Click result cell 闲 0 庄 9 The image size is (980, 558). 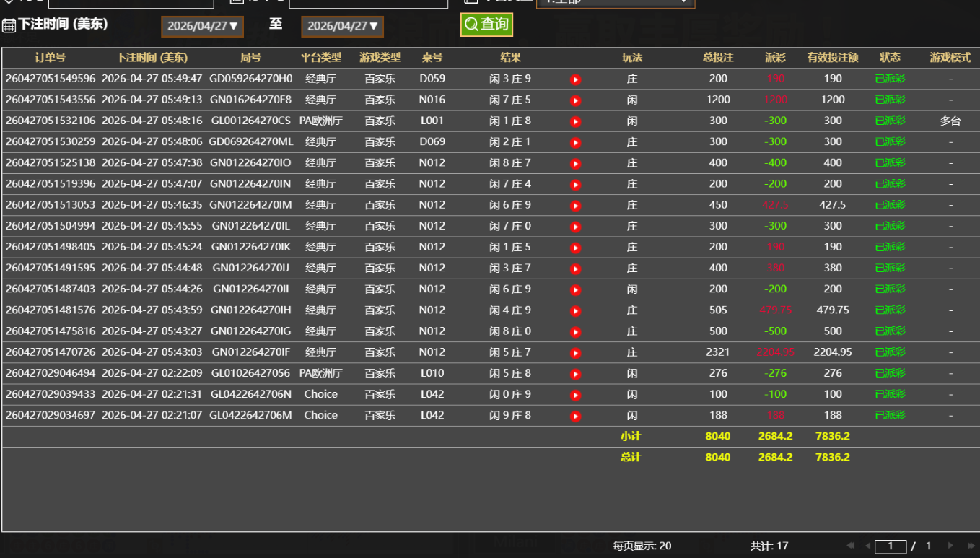click(x=510, y=394)
